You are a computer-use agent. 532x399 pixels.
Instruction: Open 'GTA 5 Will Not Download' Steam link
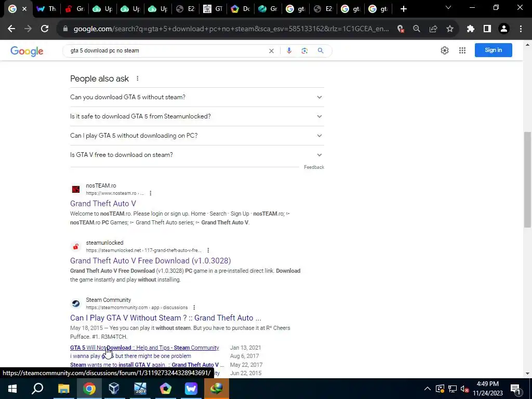pos(144,348)
